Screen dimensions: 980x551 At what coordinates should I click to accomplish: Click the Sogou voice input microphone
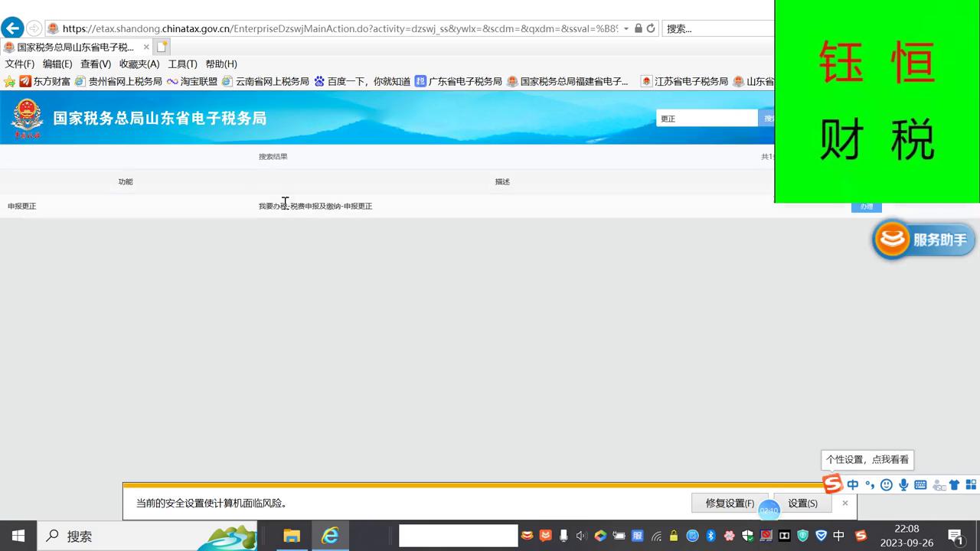click(903, 484)
